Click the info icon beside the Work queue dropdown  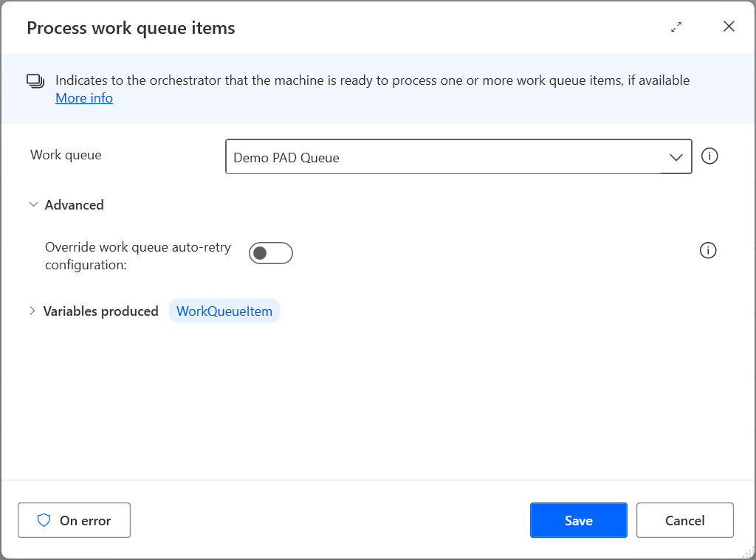coord(709,156)
